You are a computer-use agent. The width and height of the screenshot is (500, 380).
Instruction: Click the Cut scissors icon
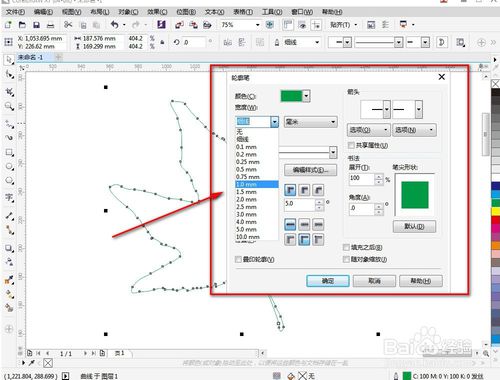[x=68, y=25]
